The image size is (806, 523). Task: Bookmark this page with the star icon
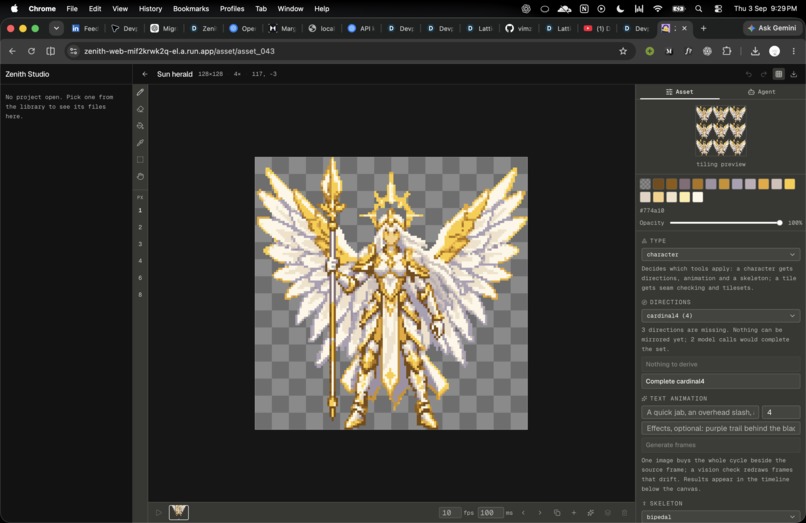pos(623,51)
